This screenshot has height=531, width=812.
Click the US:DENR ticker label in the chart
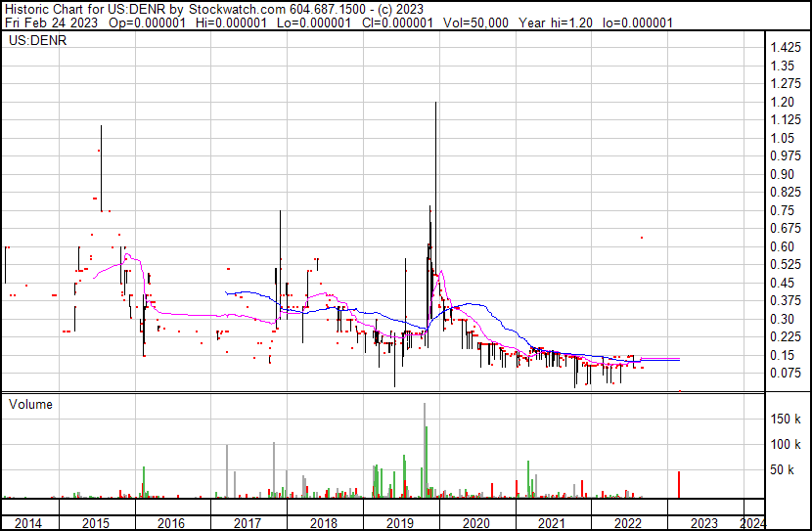pyautogui.click(x=35, y=42)
